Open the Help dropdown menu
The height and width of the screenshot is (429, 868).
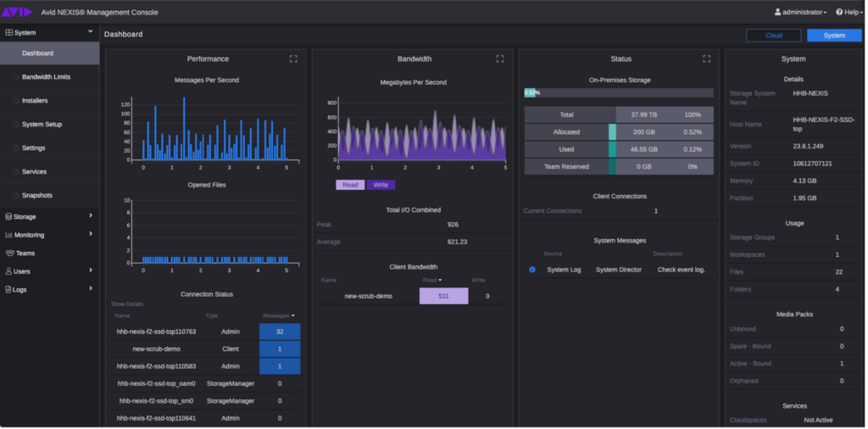[849, 12]
